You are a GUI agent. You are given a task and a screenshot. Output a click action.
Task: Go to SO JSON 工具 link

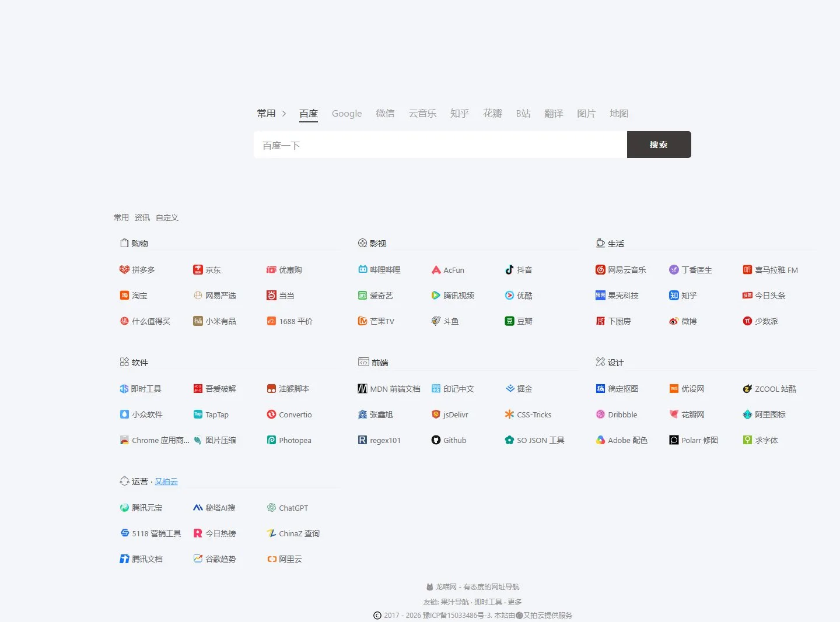point(535,440)
